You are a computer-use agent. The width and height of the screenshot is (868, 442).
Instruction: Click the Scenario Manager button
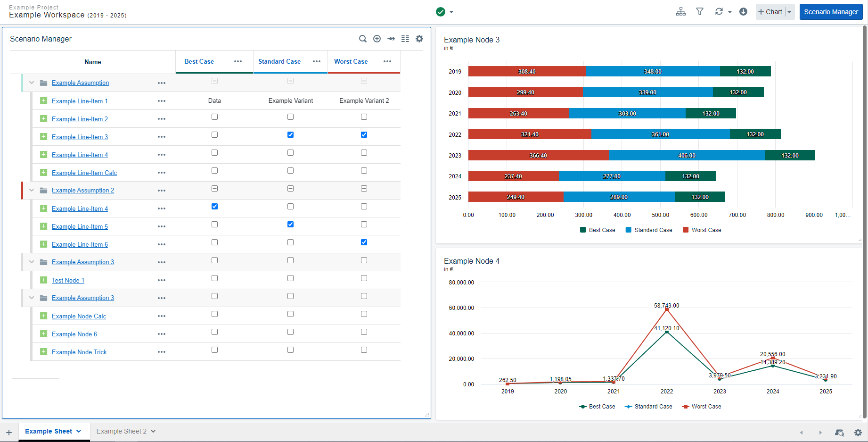point(831,11)
